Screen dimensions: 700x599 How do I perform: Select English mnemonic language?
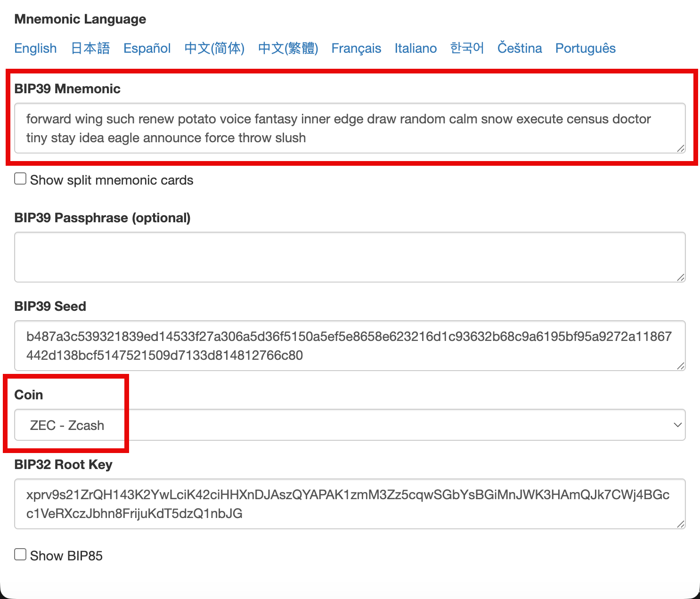pyautogui.click(x=35, y=49)
